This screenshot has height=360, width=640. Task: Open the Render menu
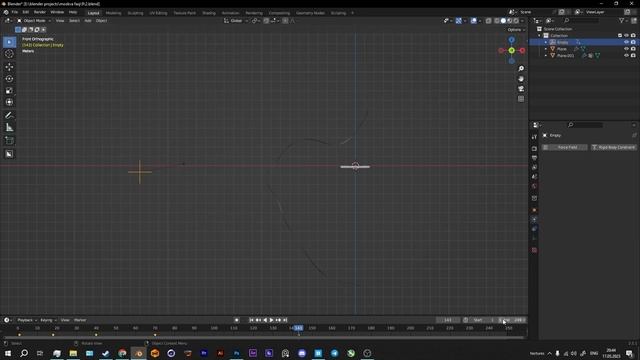coord(40,12)
